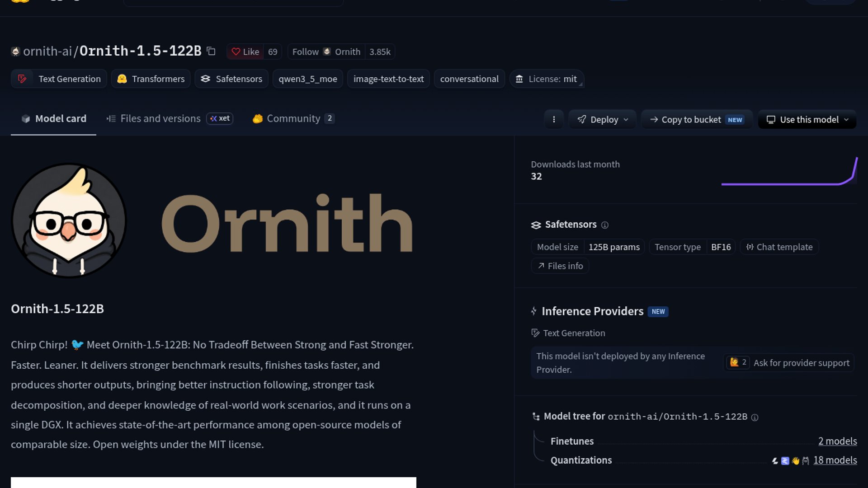Click the NEW badge next to Inference Providers
This screenshot has width=868, height=488.
point(658,311)
